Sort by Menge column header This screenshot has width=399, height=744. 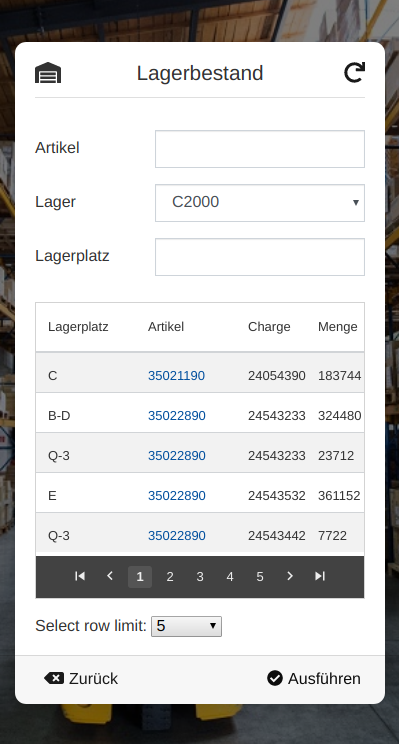338,327
